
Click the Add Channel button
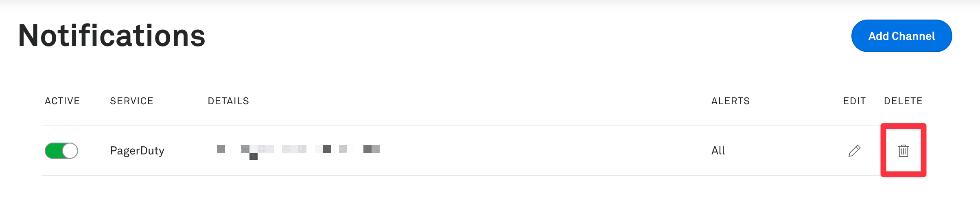click(901, 36)
